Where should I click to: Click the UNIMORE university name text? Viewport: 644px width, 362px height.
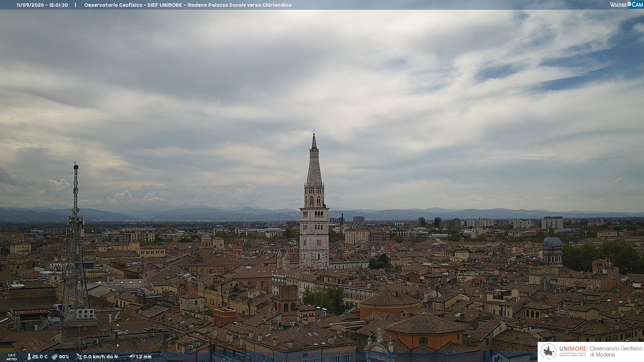point(573,349)
